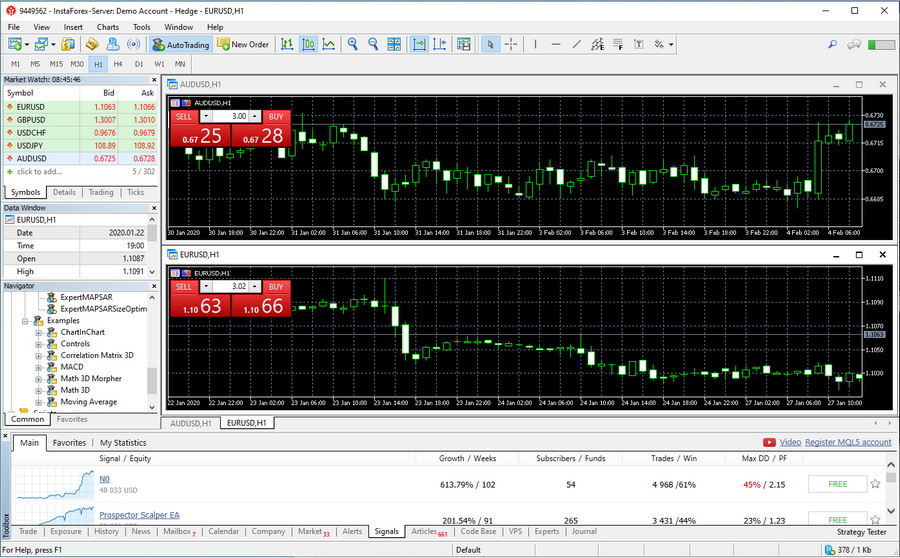Open the Charts menu
The image size is (900, 558).
click(107, 27)
